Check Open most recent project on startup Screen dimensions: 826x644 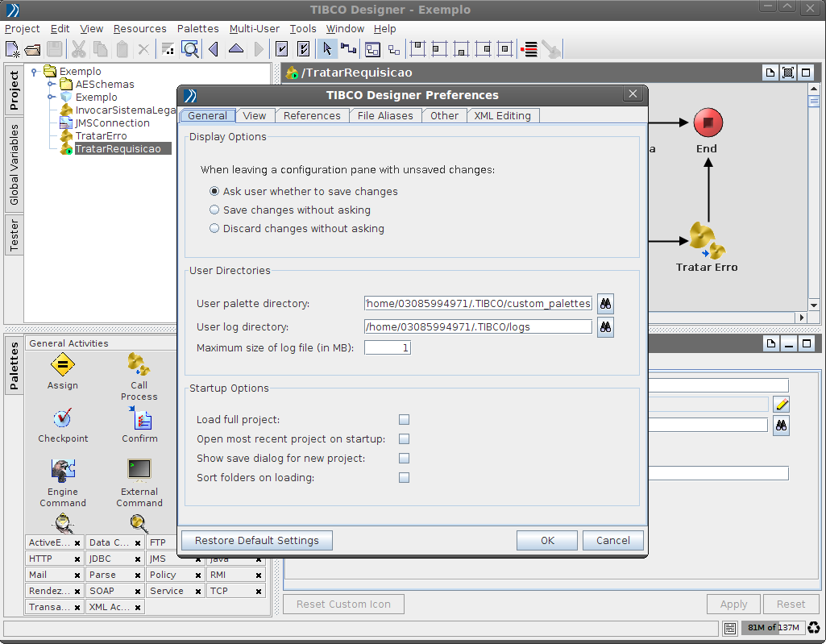(x=404, y=439)
